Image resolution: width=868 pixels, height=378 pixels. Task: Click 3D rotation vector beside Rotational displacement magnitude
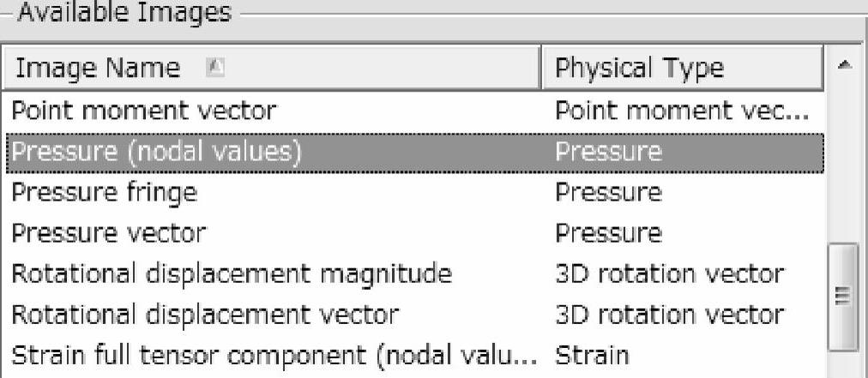point(669,273)
